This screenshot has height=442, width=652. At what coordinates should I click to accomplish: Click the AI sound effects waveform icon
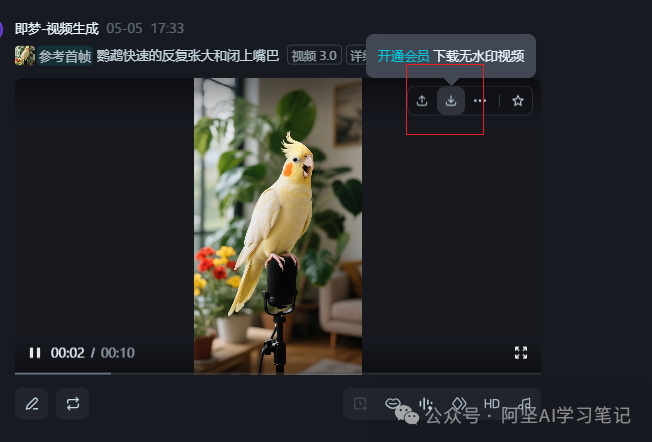click(x=425, y=404)
